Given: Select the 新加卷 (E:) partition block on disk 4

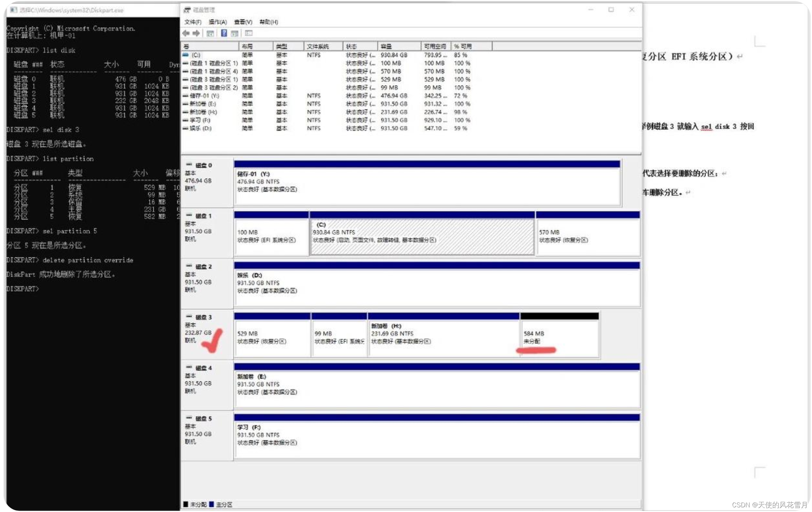Looking at the screenshot, I should (437, 386).
